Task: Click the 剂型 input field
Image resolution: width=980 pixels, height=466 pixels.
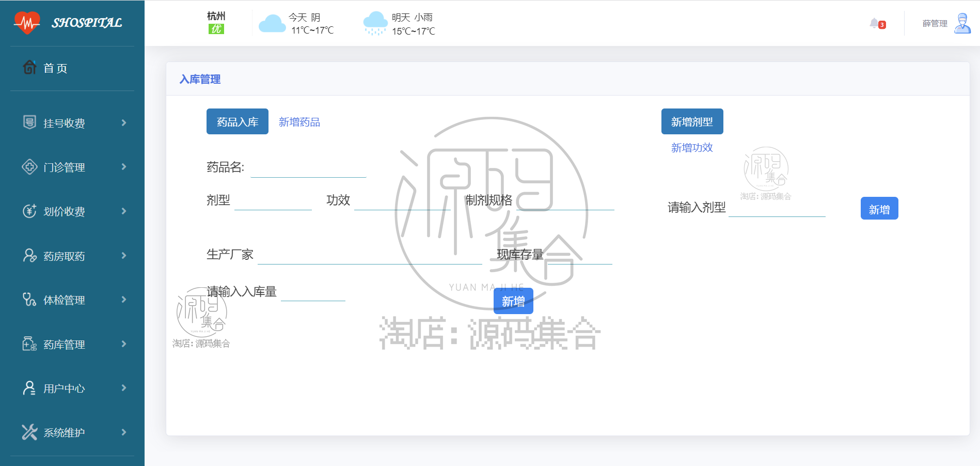Action: click(x=273, y=201)
